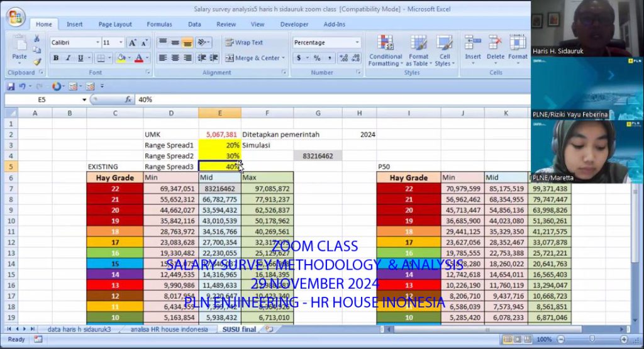
Task: Toggle Wrap Text for the cell
Action: tap(244, 43)
